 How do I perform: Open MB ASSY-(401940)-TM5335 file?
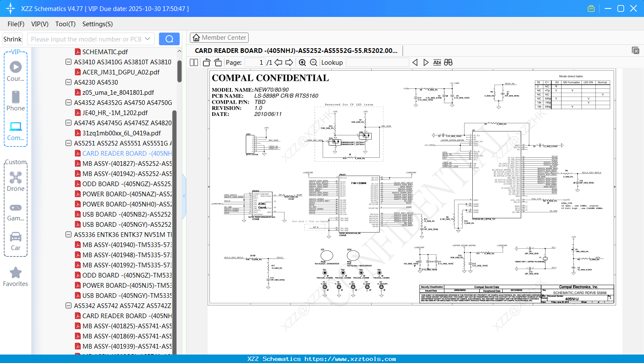click(123, 245)
